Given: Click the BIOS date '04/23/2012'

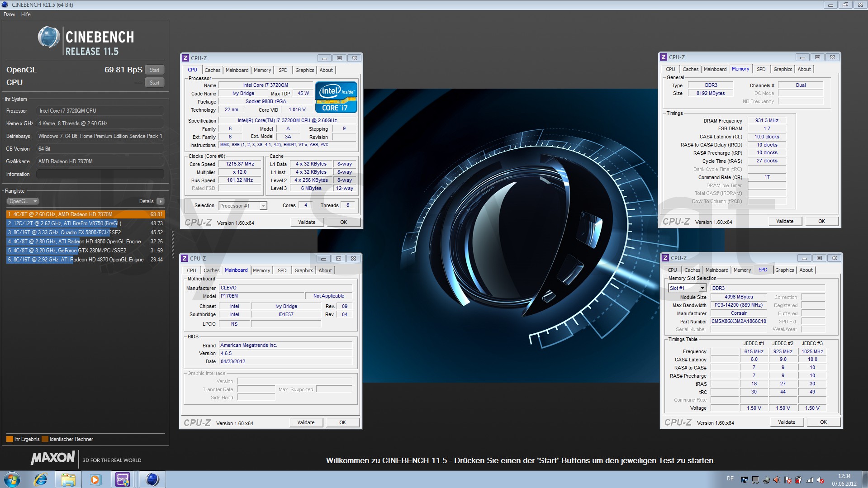Looking at the screenshot, I should 285,362.
